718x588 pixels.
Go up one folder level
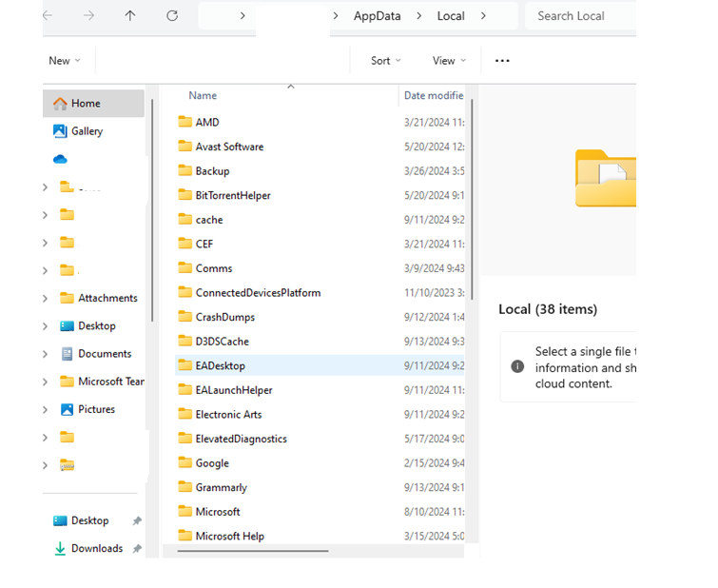[x=130, y=16]
